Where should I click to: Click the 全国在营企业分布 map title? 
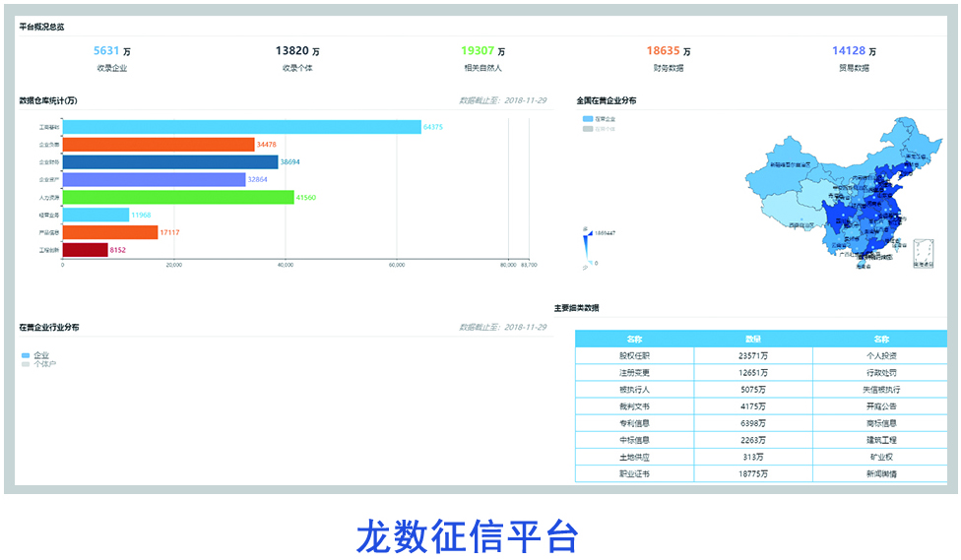coord(607,100)
